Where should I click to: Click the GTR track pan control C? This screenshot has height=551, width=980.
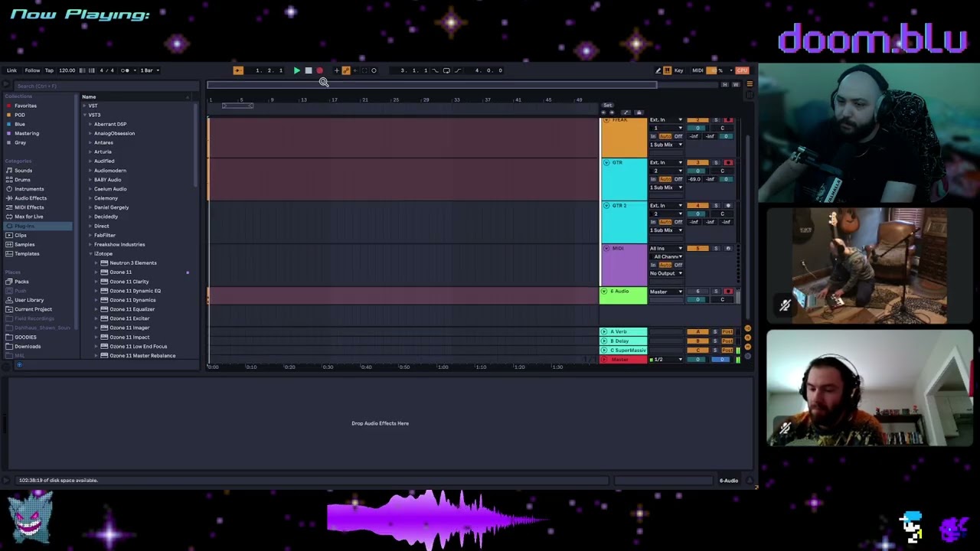click(x=722, y=171)
